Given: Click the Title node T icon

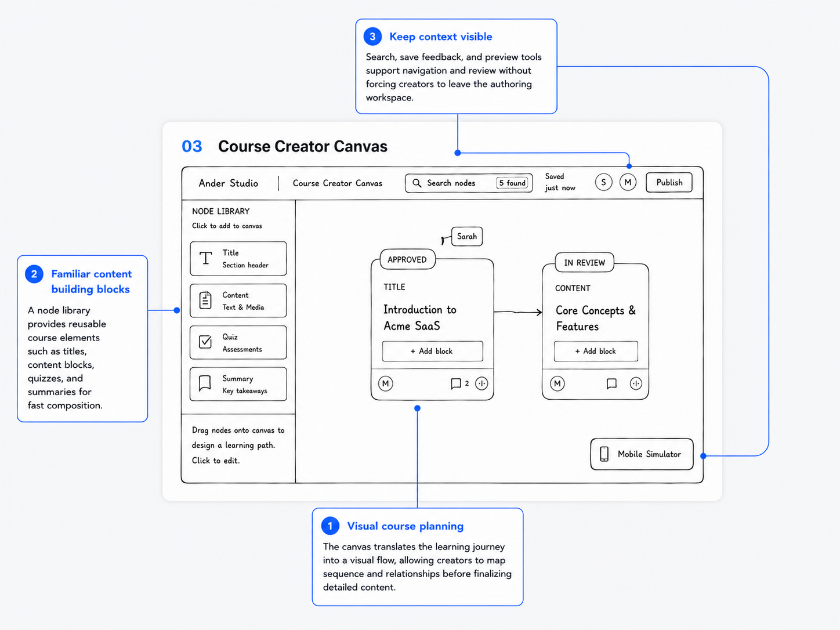Looking at the screenshot, I should 205,258.
